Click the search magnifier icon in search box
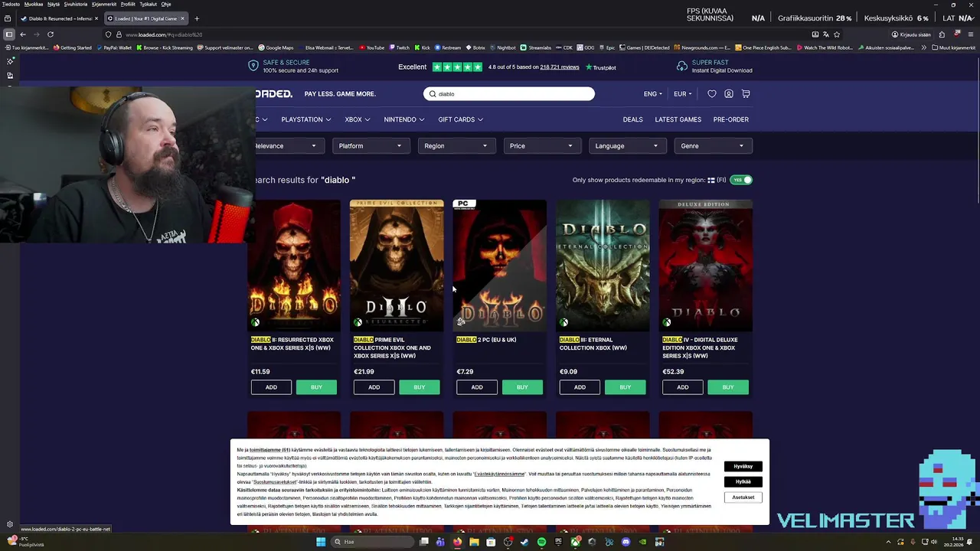Screen dimensions: 980x551 [433, 94]
